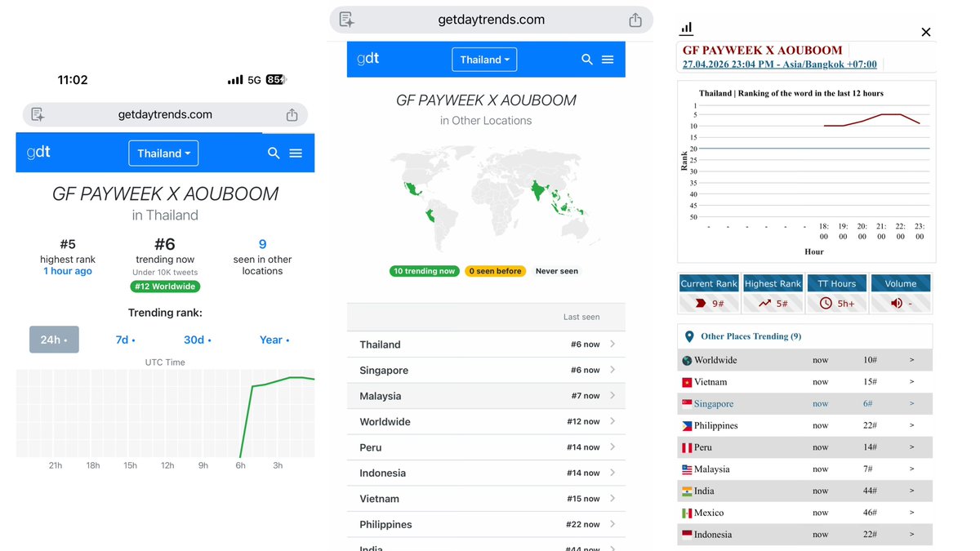This screenshot has height=551, width=980.
Task: Expand Peru row chevron in middle list
Action: click(x=612, y=447)
